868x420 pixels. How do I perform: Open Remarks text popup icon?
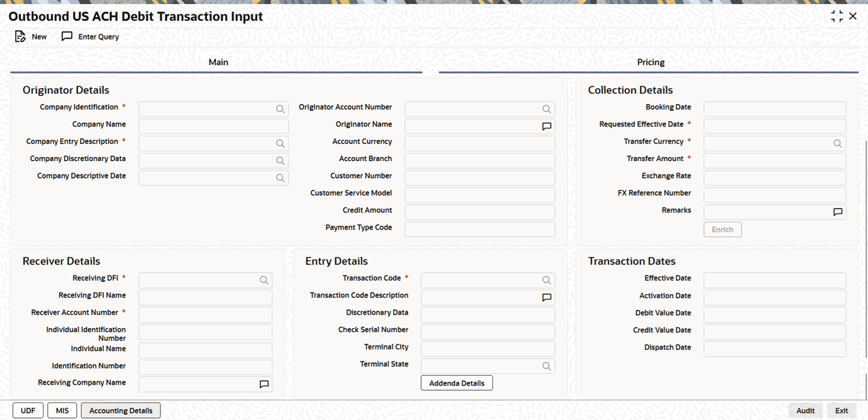pos(837,212)
